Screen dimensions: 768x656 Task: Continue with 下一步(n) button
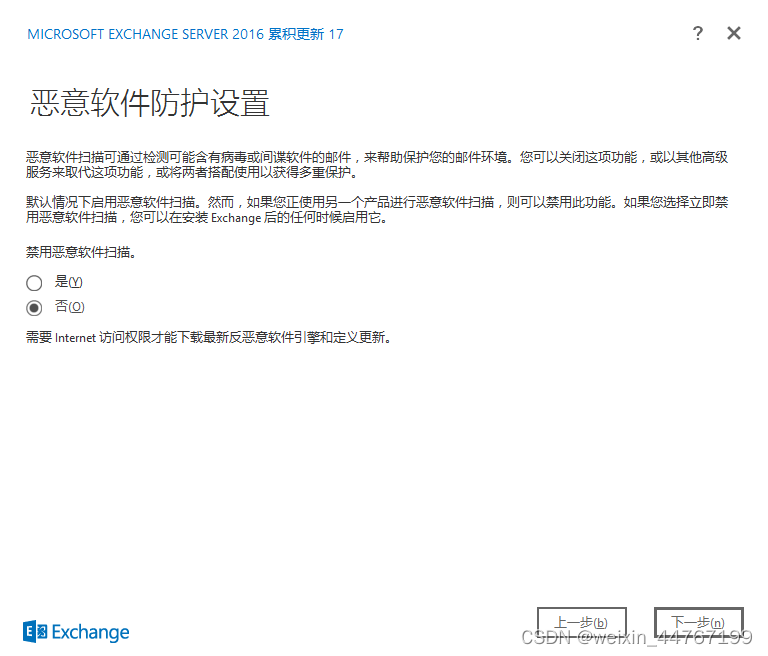coord(698,622)
